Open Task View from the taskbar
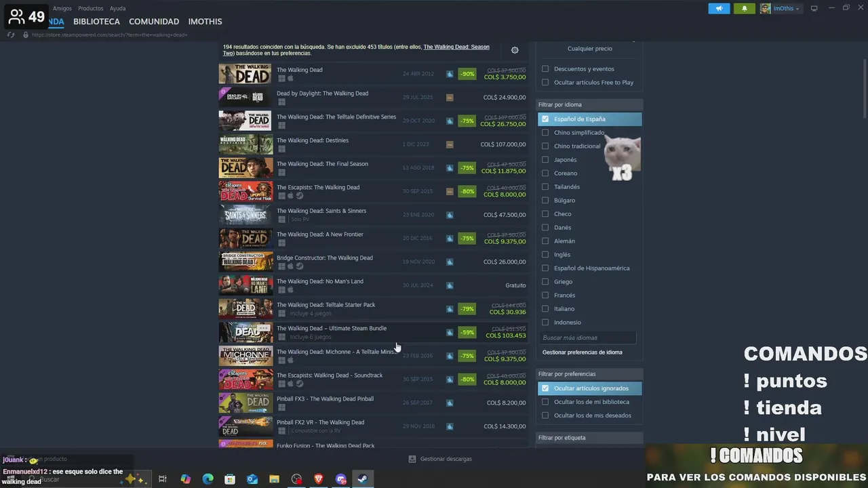This screenshot has height=488, width=868. [x=163, y=479]
